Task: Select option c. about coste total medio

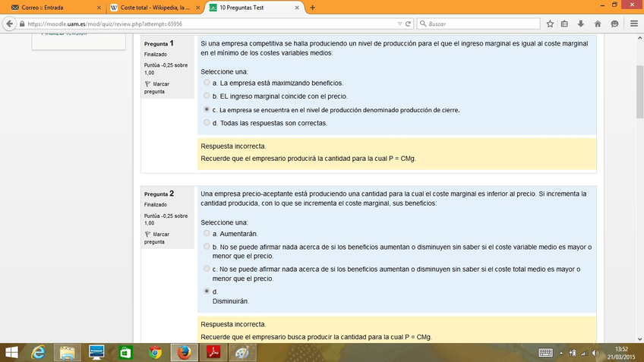Action: click(x=207, y=269)
